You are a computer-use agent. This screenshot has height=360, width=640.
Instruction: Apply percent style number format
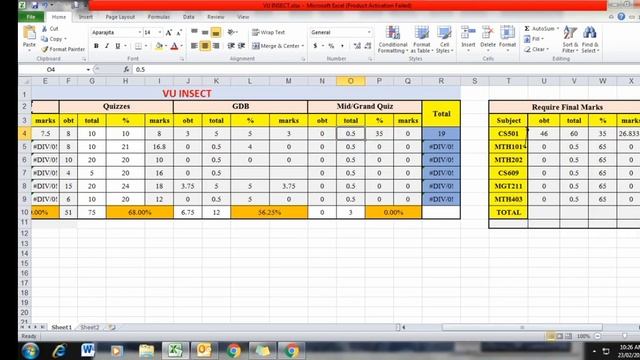(x=331, y=46)
